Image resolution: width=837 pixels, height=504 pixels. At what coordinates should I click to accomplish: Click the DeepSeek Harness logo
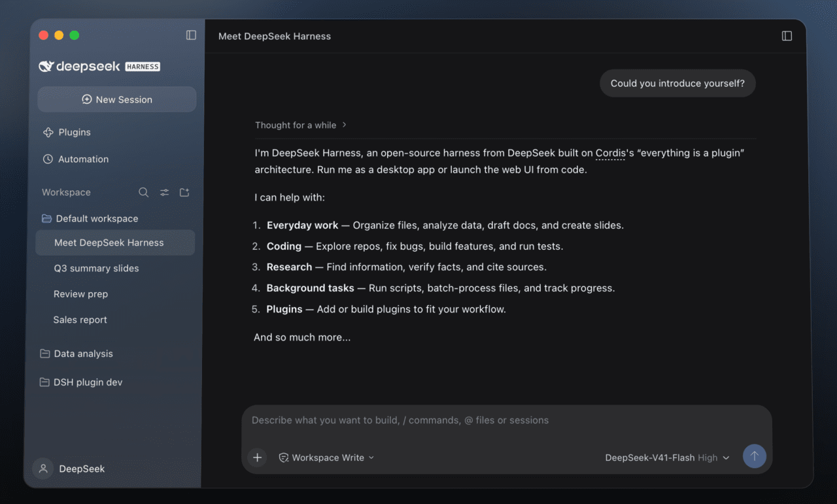coord(99,66)
